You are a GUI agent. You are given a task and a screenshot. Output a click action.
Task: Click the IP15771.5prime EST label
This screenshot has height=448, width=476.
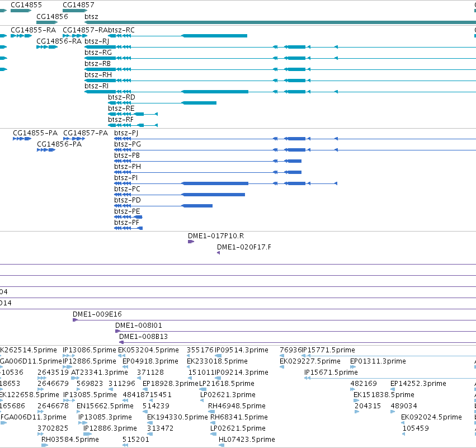[328, 350]
